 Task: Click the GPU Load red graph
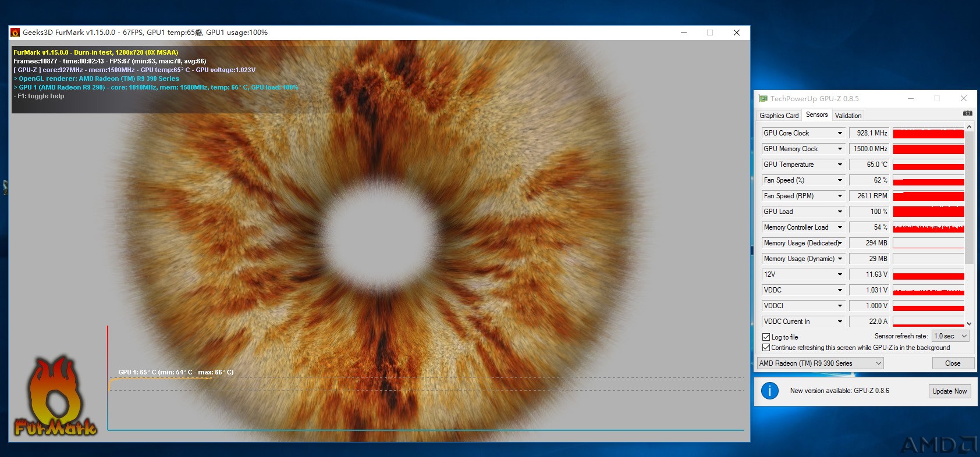click(928, 212)
